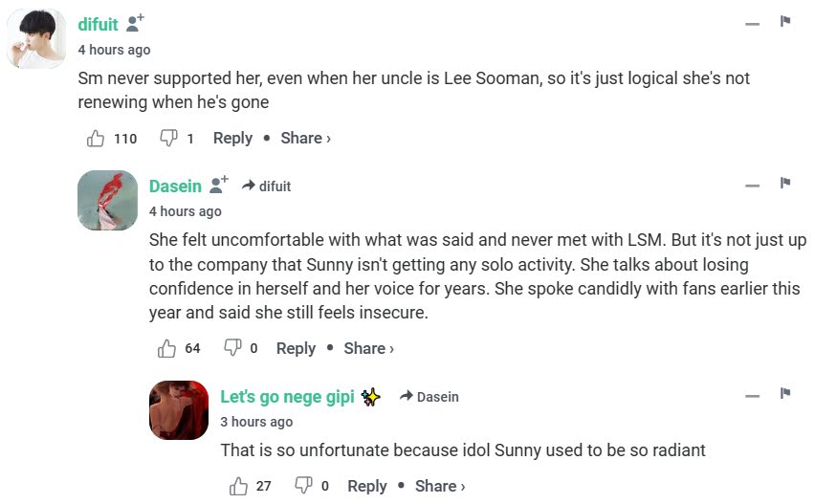Image resolution: width=815 pixels, height=504 pixels.
Task: Flag Dasein's comment as inappropriate
Action: pyautogui.click(x=785, y=184)
